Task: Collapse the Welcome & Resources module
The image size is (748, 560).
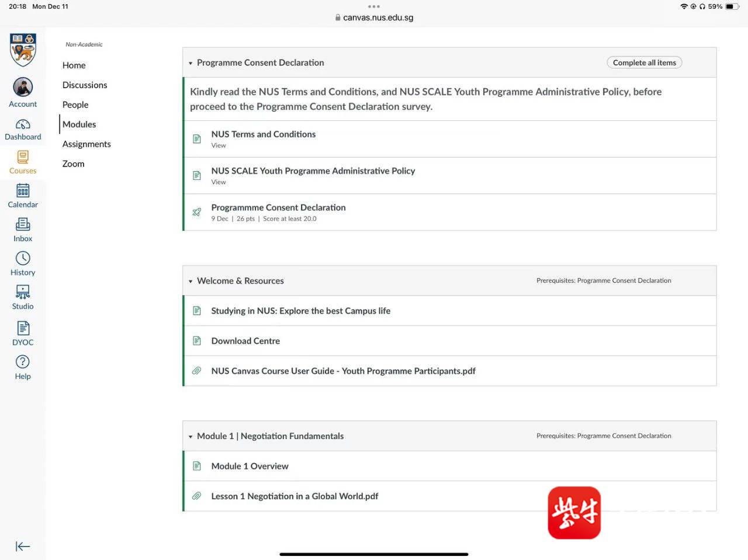Action: [x=191, y=281]
